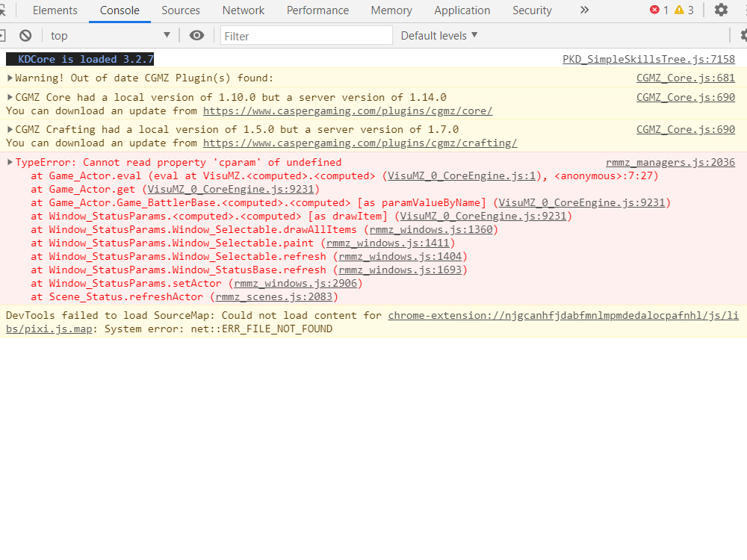Open the Memory tab
The width and height of the screenshot is (747, 560).
[391, 10]
